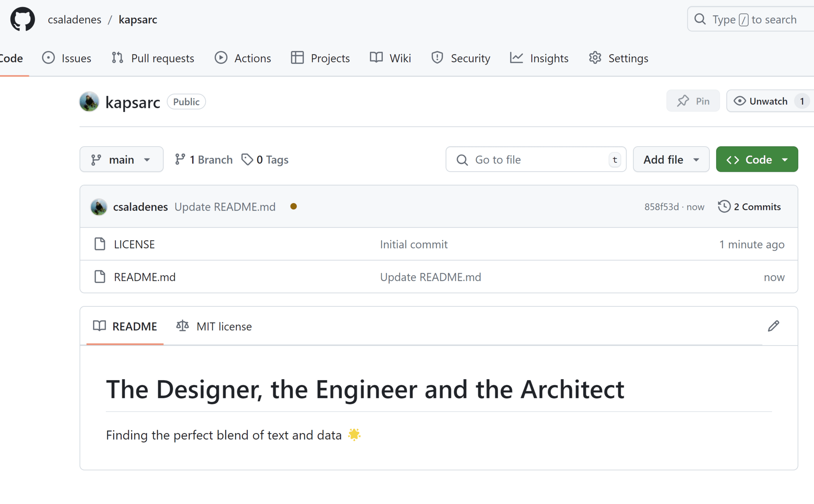814x504 pixels.
Task: Open the Settings gear tab
Action: point(618,58)
